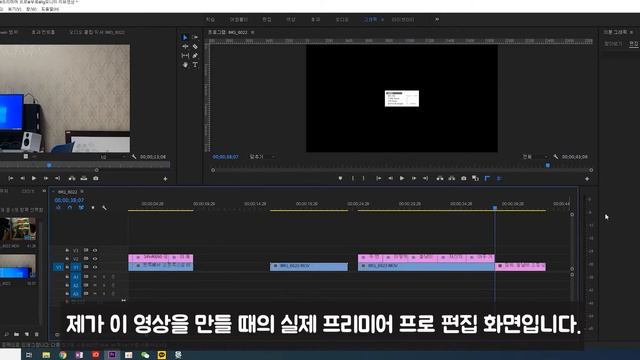
Task: Mark In point in Program monitor
Action: [x=353, y=178]
